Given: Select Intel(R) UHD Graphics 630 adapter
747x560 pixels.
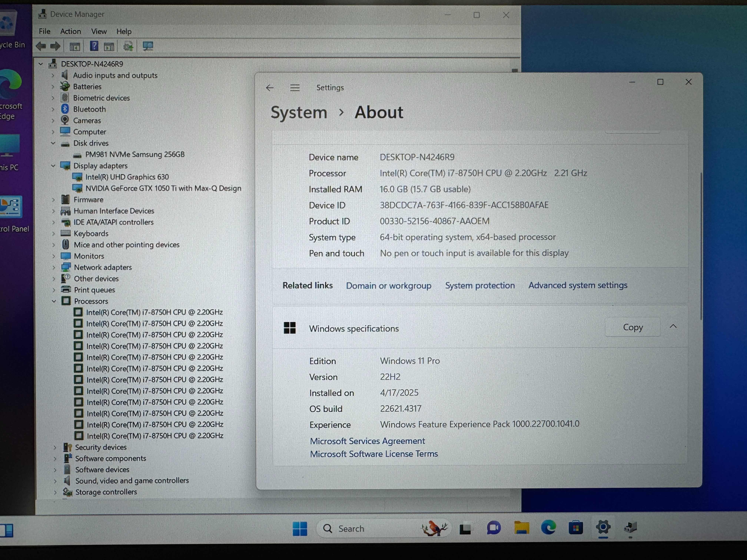Looking at the screenshot, I should point(127,177).
